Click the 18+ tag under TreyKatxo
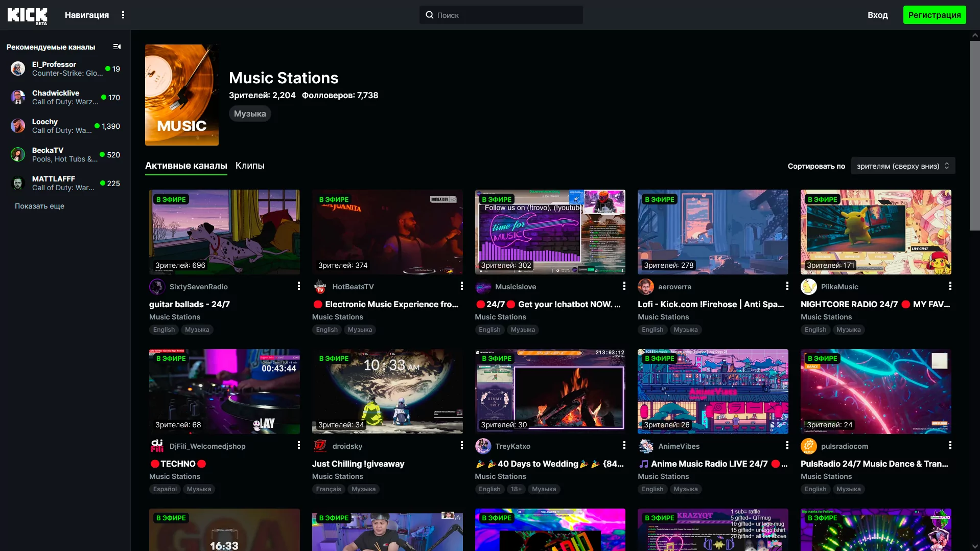Image resolution: width=980 pixels, height=551 pixels. point(517,489)
